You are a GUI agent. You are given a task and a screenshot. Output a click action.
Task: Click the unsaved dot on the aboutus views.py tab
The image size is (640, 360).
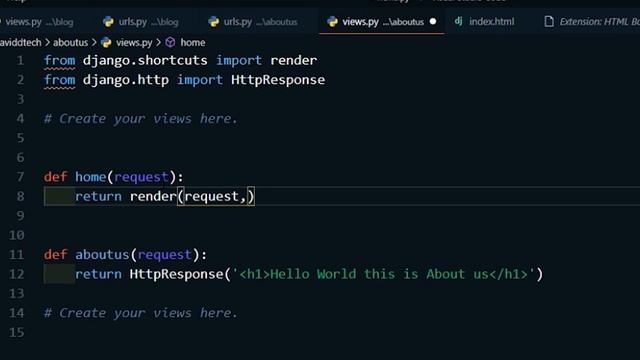click(x=433, y=22)
